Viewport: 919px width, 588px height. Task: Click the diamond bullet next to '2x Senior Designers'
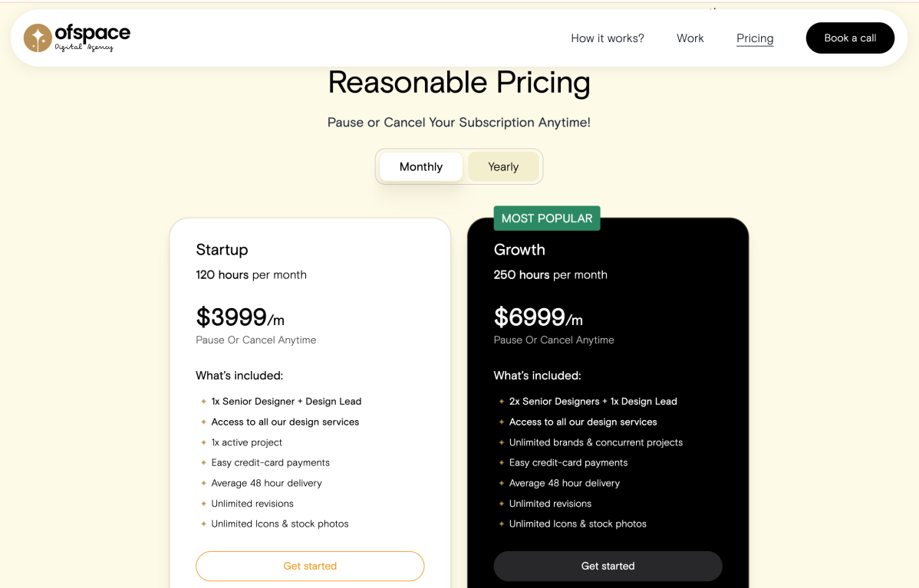[501, 401]
